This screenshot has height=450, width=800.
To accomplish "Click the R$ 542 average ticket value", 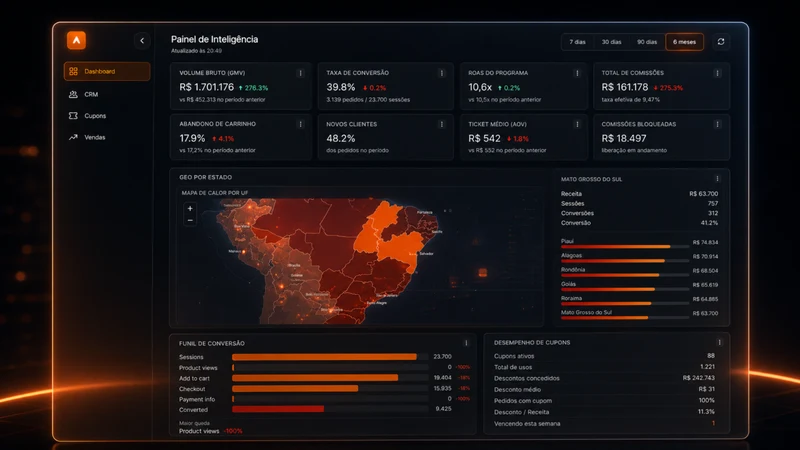I will pyautogui.click(x=484, y=138).
